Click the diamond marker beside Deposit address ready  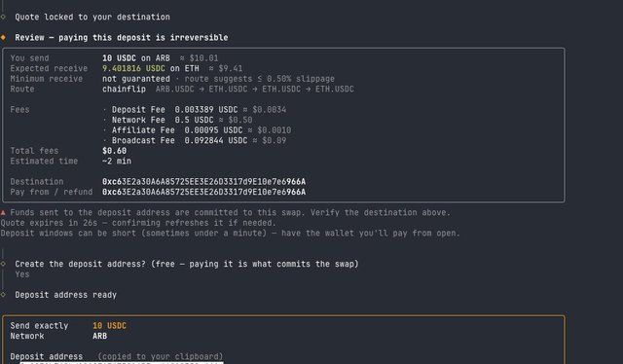pyautogui.click(x=3, y=295)
